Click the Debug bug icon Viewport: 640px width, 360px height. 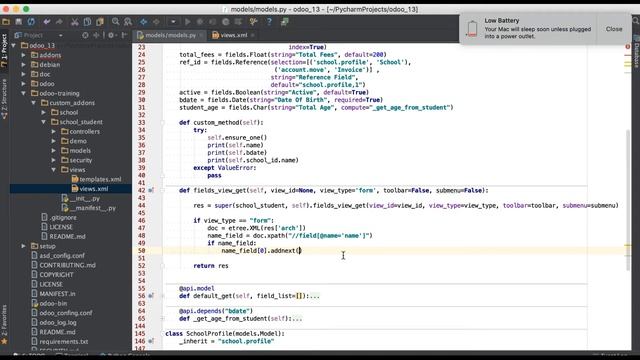(x=200, y=22)
